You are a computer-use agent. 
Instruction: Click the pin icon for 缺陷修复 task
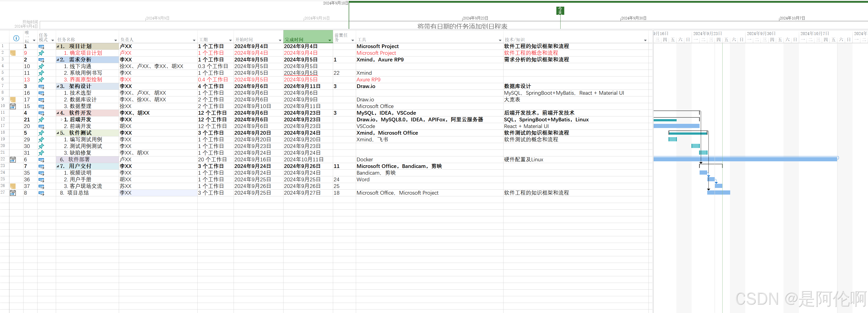41,153
